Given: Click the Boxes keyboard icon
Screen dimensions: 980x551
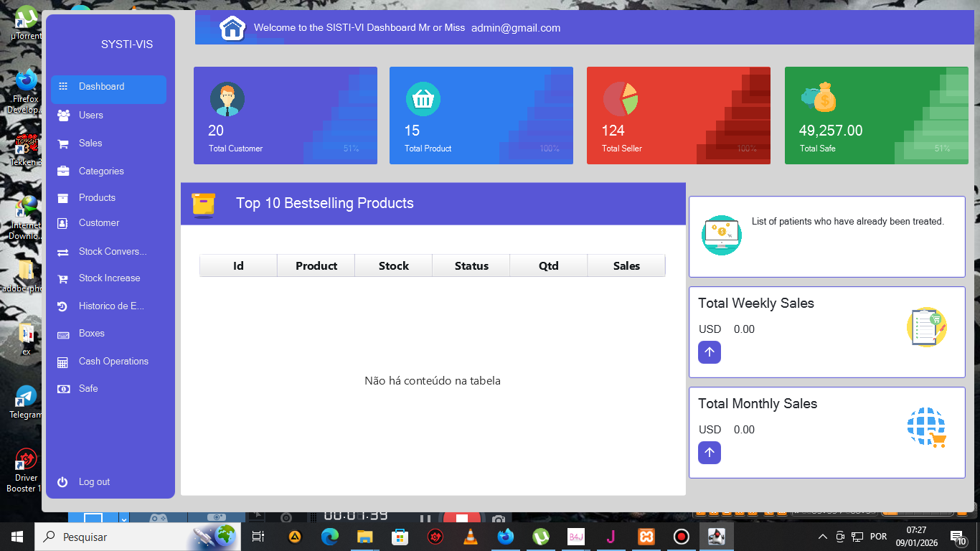Looking at the screenshot, I should (63, 334).
